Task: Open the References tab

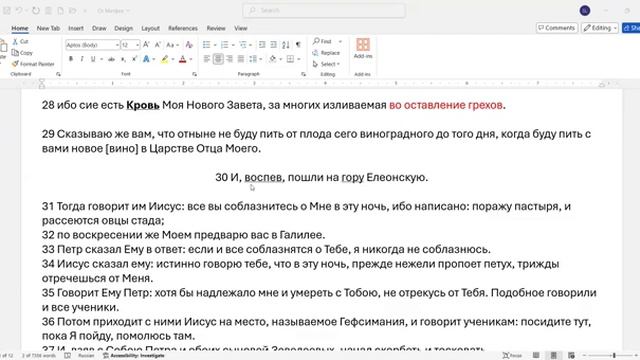Action: pyautogui.click(x=182, y=28)
